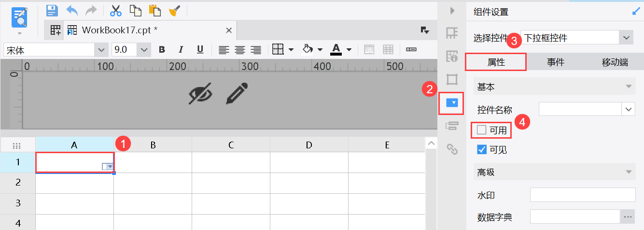Close the WorkBook17.cpt tab
The height and width of the screenshot is (230, 644).
click(230, 30)
